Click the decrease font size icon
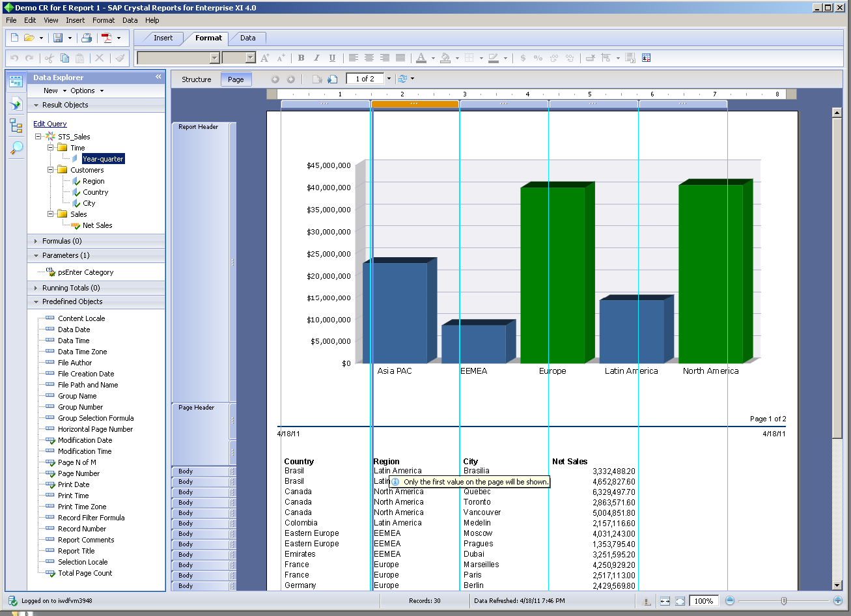 (x=282, y=58)
